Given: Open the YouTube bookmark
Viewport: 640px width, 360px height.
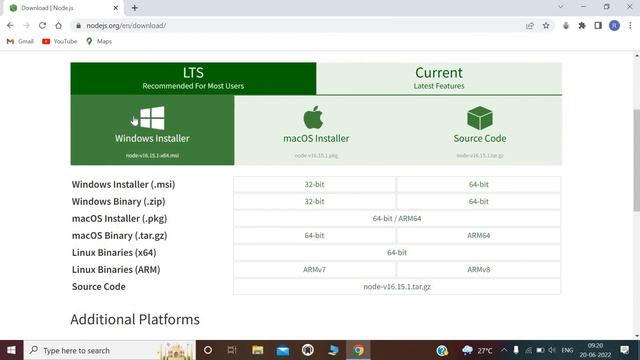Looking at the screenshot, I should (60, 41).
